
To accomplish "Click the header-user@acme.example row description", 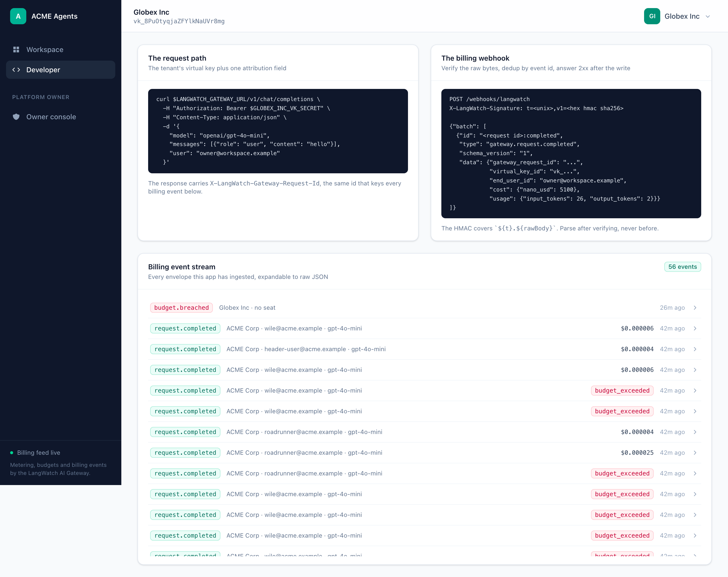I will (306, 349).
